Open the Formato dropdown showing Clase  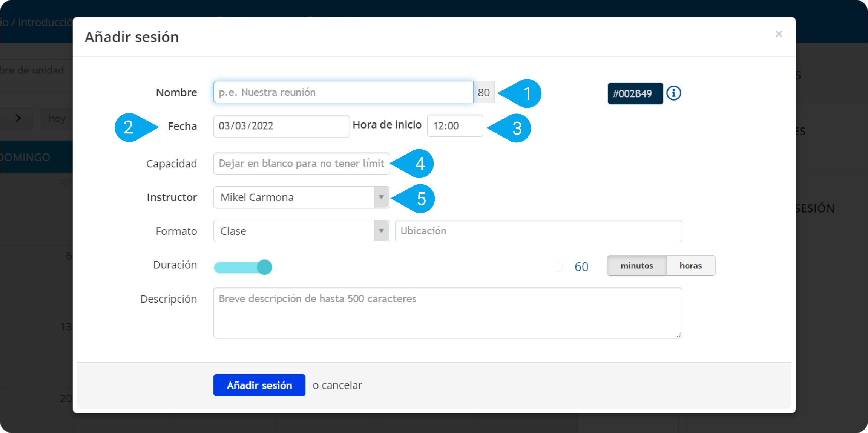point(302,231)
